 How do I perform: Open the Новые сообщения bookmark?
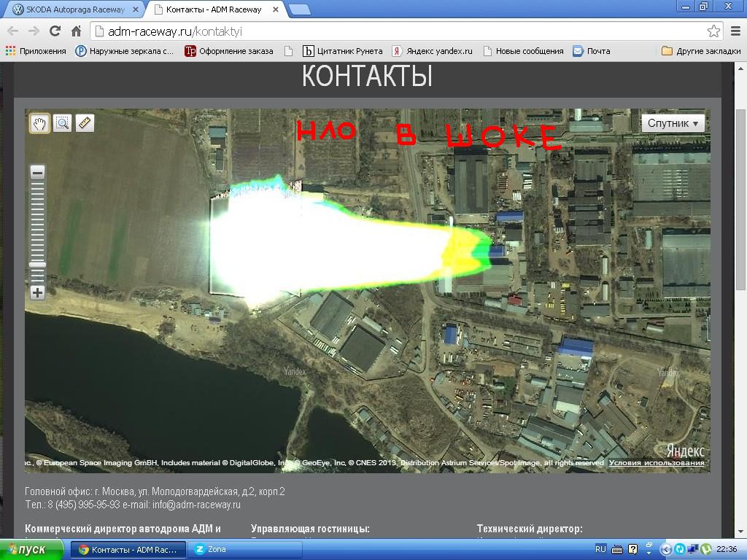click(x=523, y=51)
